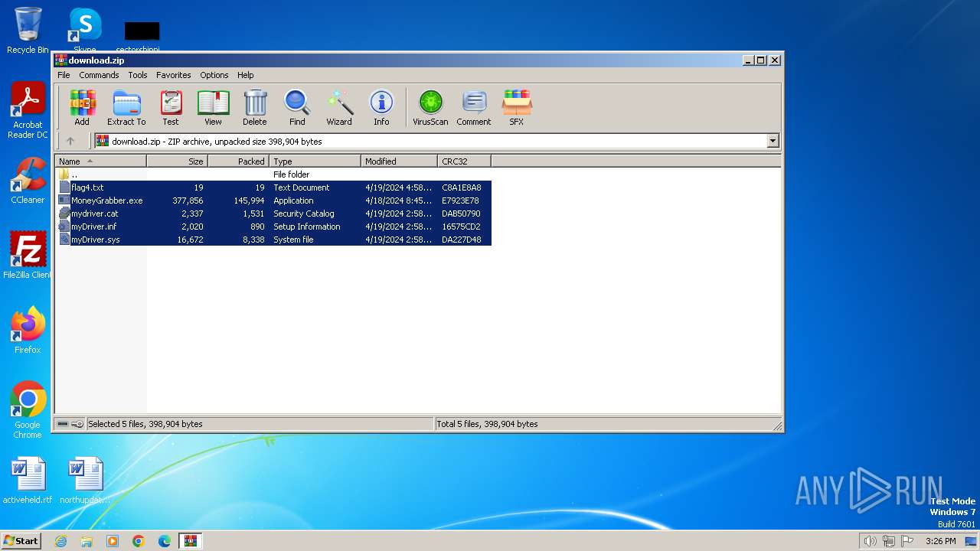Click the Info toolbar icon
Viewport: 980px width, 551px height.
(x=381, y=107)
